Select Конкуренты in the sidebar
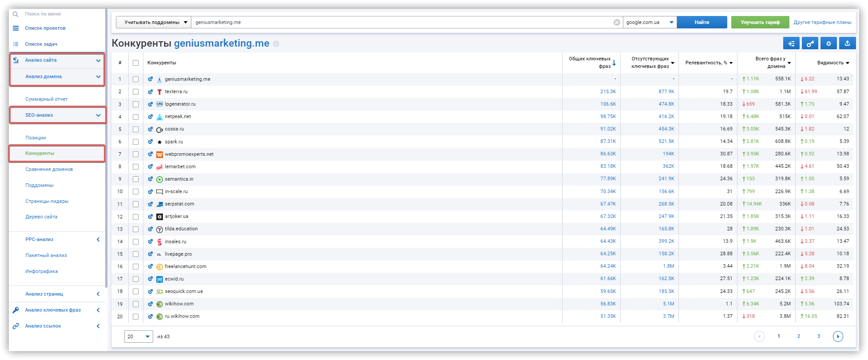This screenshot has width=868, height=360. pyautogui.click(x=40, y=153)
